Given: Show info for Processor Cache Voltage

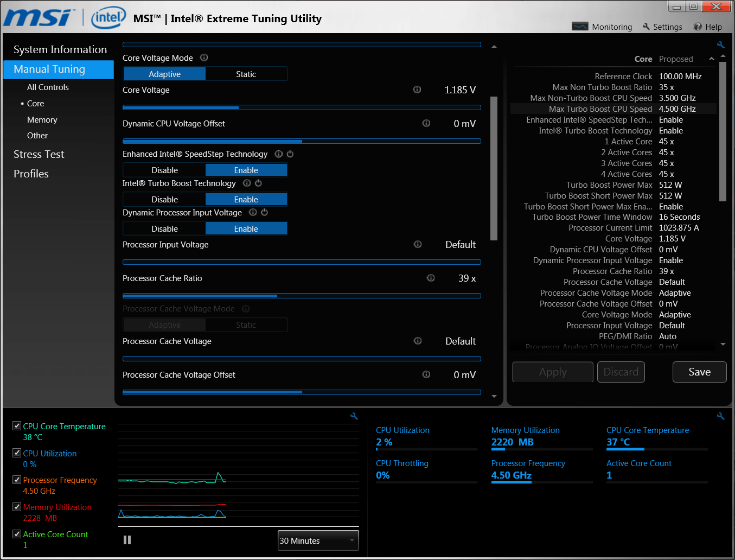Looking at the screenshot, I should point(418,341).
